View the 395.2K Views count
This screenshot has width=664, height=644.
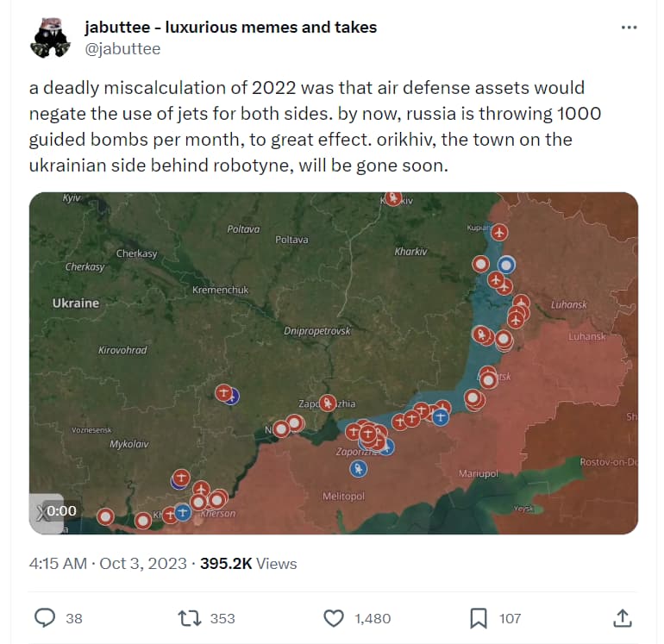(x=248, y=564)
